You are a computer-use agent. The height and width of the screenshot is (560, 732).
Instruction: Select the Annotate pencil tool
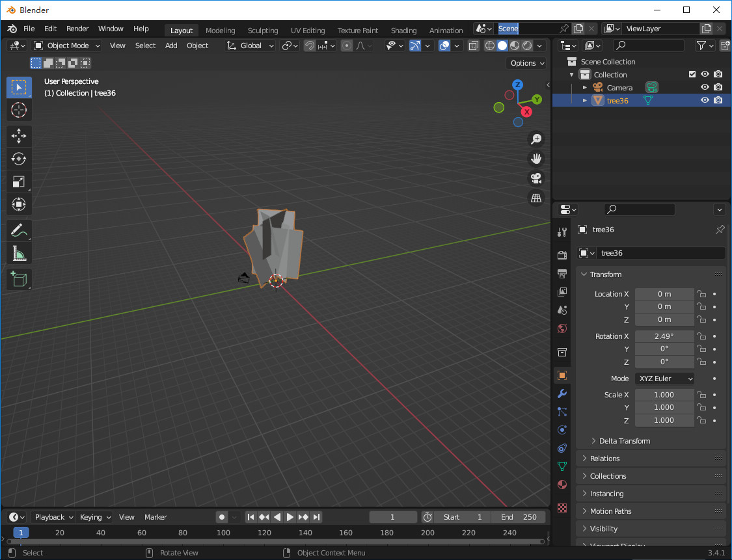click(x=19, y=230)
